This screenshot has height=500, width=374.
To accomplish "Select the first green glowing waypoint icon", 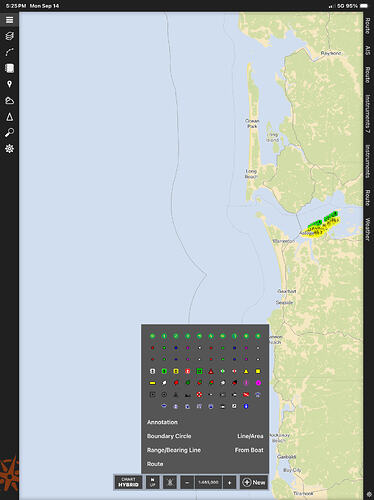I will click(x=152, y=336).
